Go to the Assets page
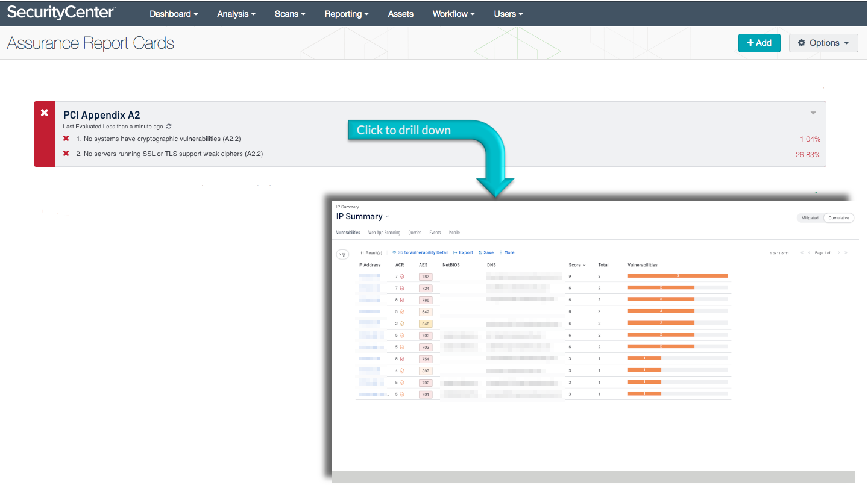 [401, 13]
